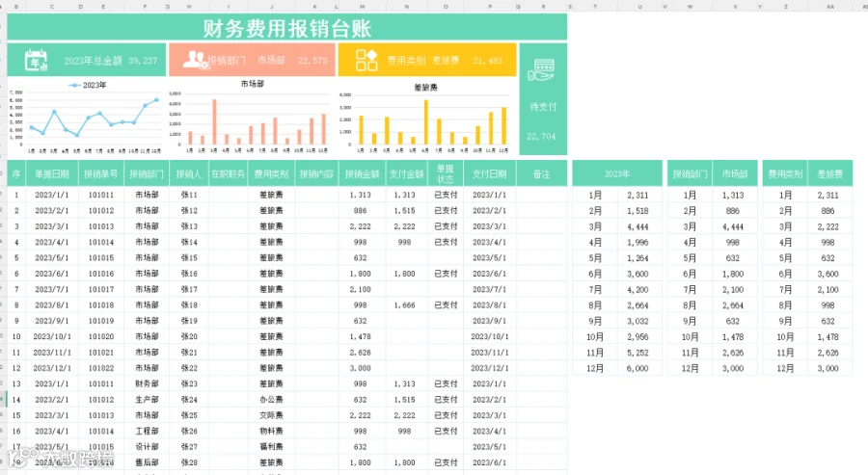868x475 pixels.
Task: Select the 交际费 cell
Action: coord(271,415)
